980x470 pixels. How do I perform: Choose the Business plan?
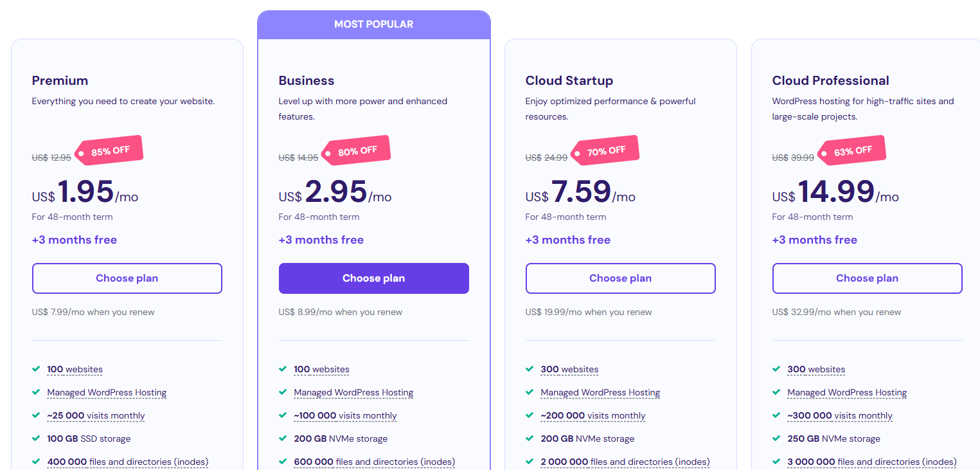coord(373,278)
